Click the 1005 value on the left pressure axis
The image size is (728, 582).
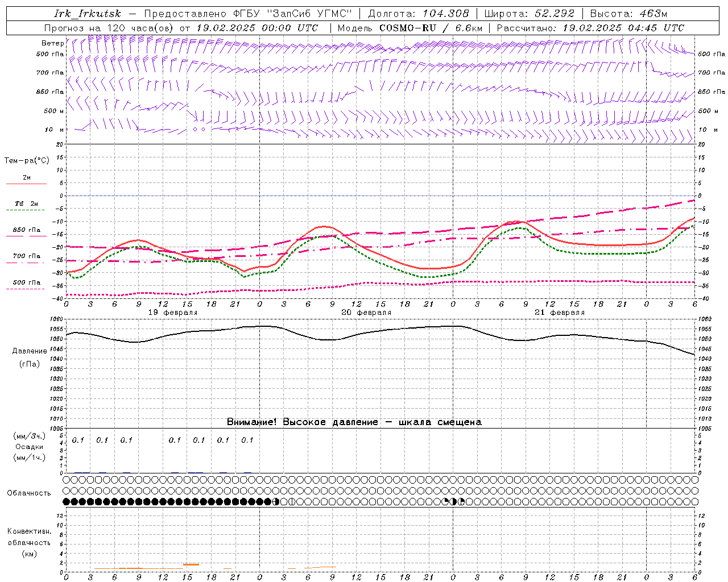click(57, 428)
